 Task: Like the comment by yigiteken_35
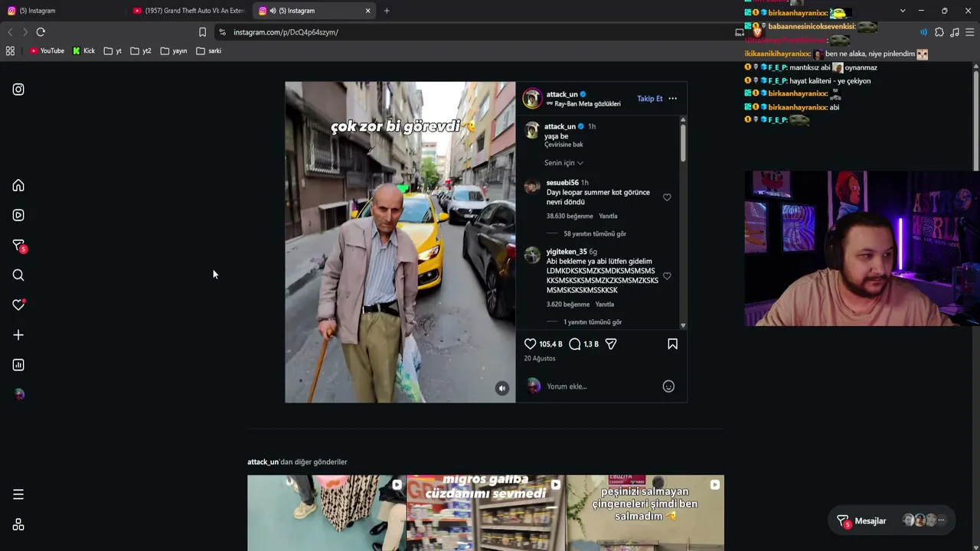pyautogui.click(x=667, y=276)
